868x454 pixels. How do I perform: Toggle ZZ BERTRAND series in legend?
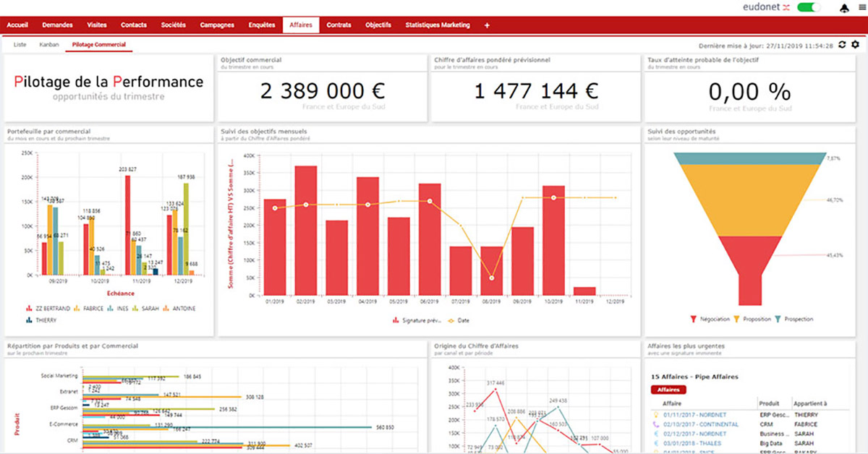click(x=48, y=309)
